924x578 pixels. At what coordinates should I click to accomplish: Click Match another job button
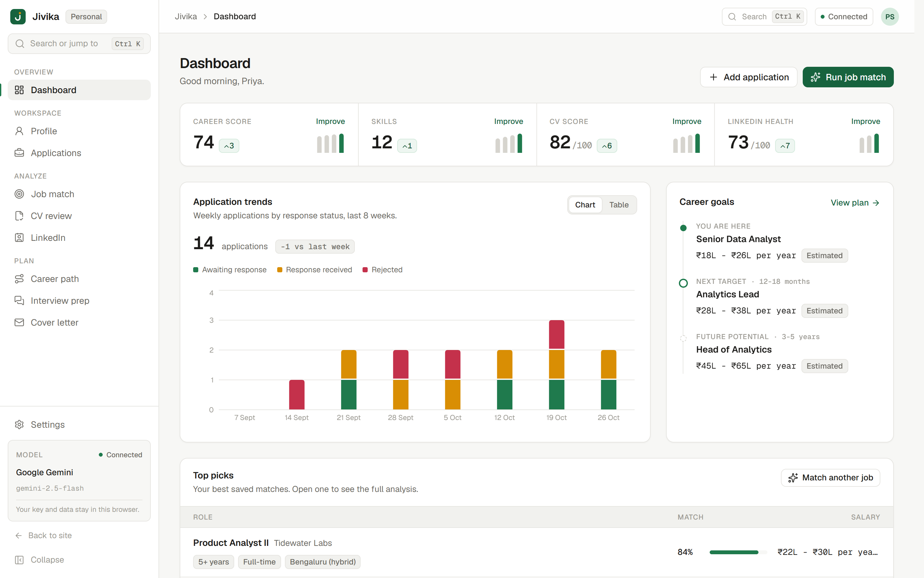coord(830,478)
